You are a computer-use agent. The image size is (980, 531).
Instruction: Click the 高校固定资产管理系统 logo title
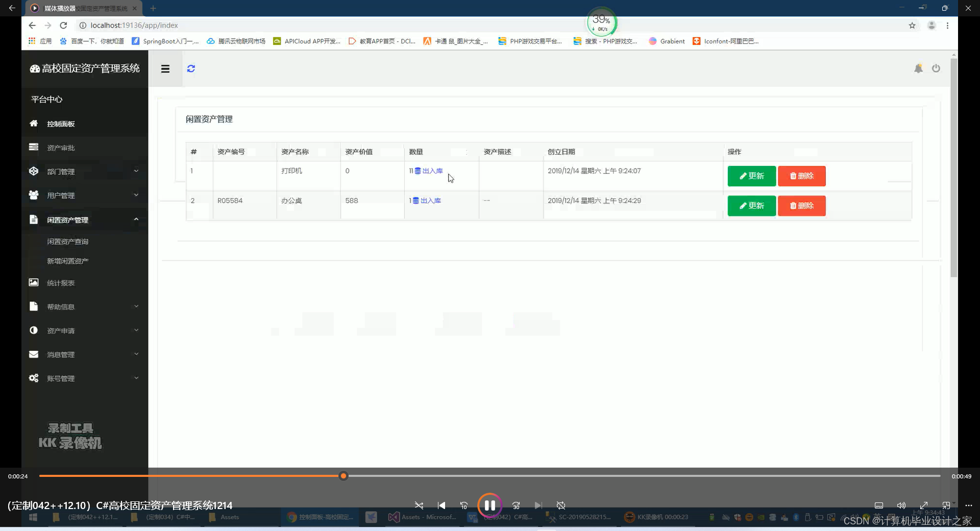[85, 68]
